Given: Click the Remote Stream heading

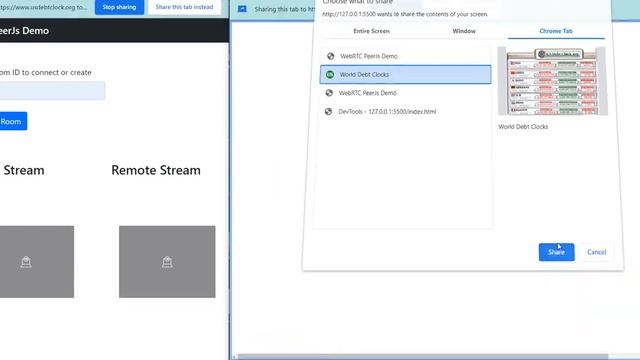Looking at the screenshot, I should (x=156, y=170).
